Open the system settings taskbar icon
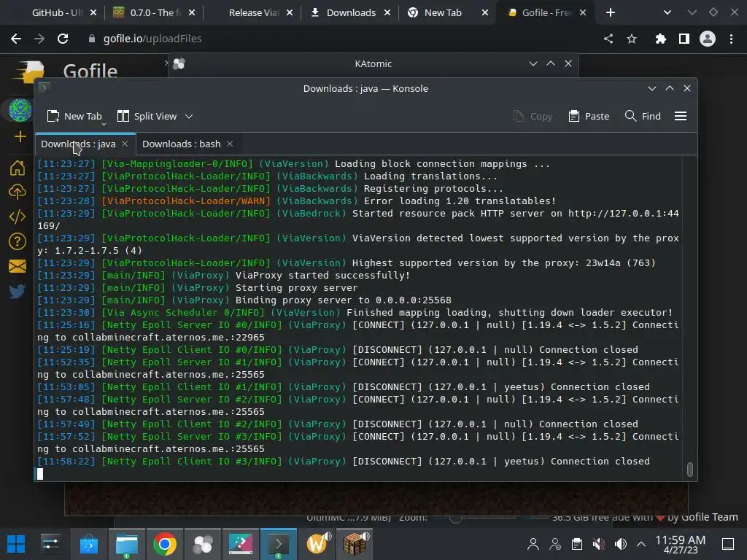The image size is (747, 560). coord(50,544)
